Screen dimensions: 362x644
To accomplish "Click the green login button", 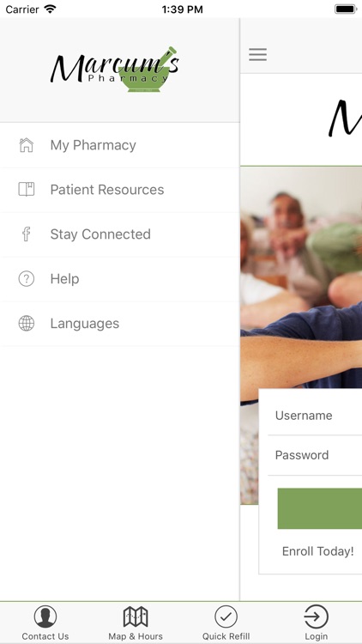I will coord(320,508).
